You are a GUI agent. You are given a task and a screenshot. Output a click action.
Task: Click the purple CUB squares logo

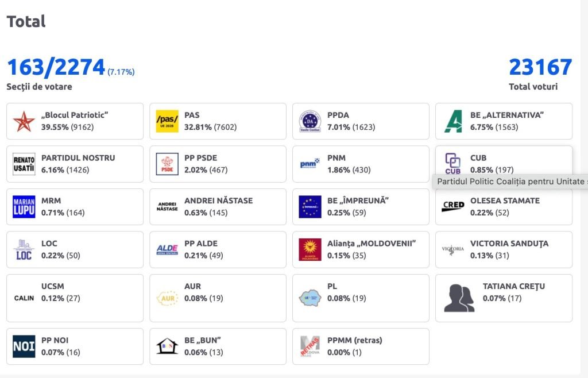452,161
